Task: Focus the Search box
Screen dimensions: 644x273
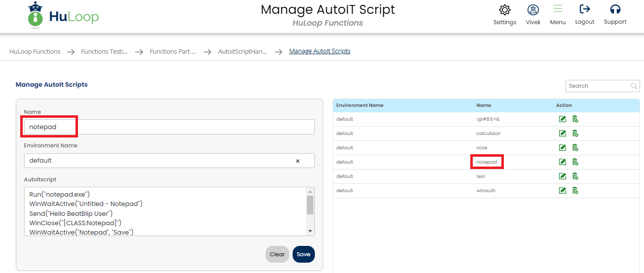Action: point(598,86)
